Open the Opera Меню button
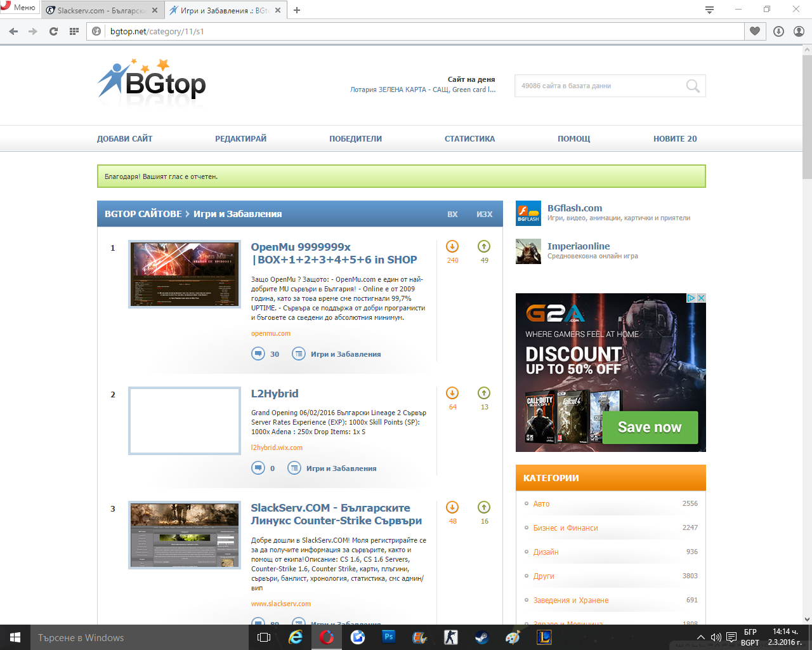Viewport: 812px width, 650px height. (x=19, y=8)
